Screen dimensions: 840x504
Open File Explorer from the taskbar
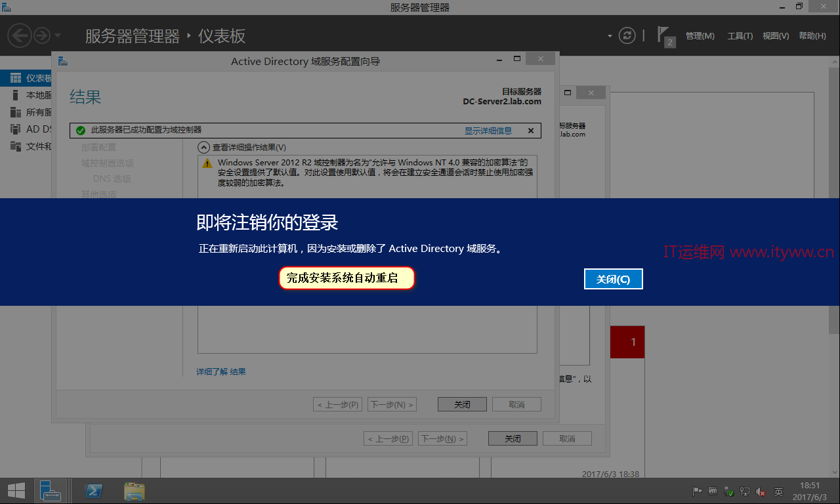[135, 491]
